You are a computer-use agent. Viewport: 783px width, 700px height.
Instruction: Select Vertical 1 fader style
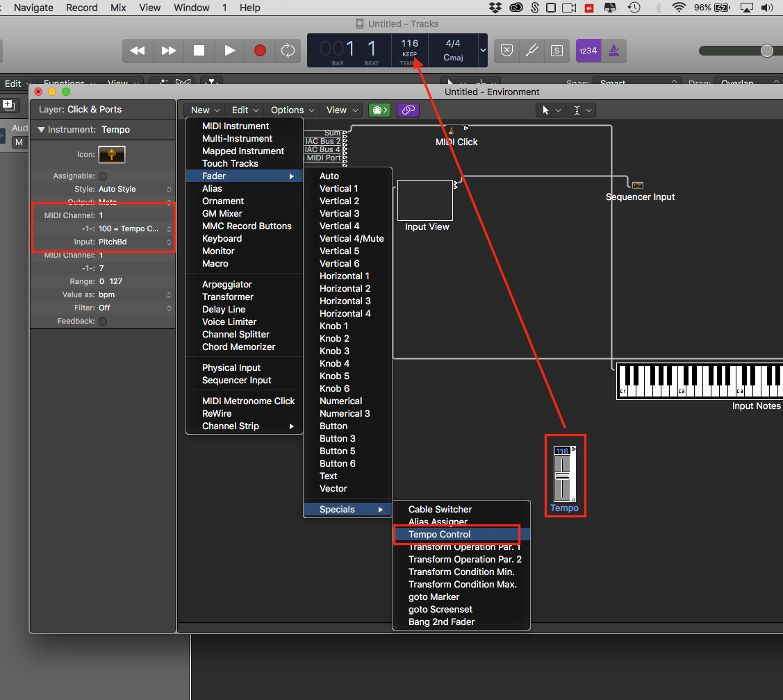347,188
